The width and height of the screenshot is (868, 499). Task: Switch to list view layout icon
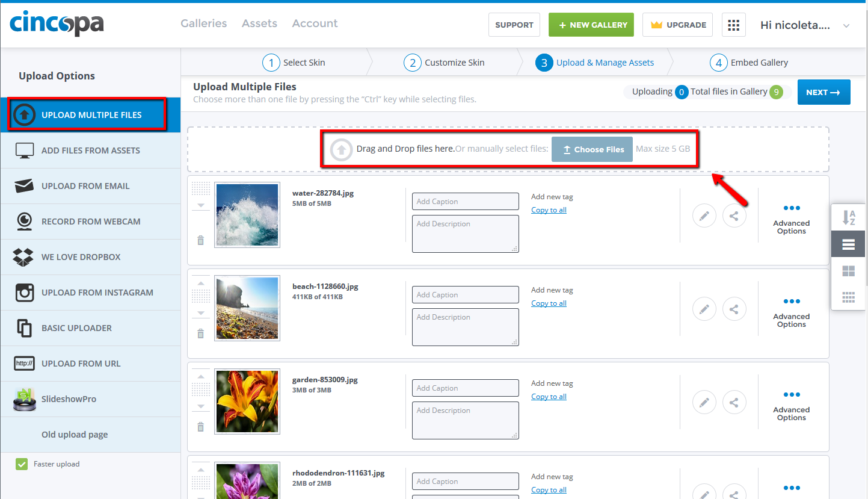[x=849, y=244]
